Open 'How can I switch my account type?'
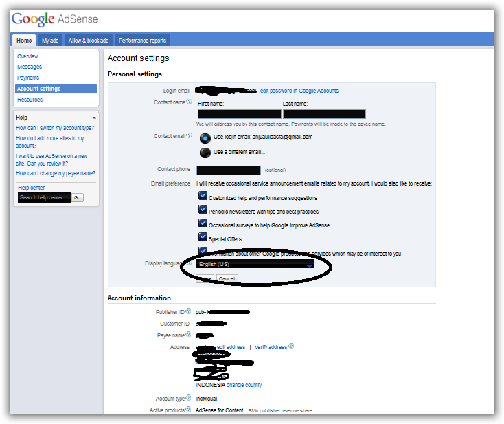 [x=55, y=128]
